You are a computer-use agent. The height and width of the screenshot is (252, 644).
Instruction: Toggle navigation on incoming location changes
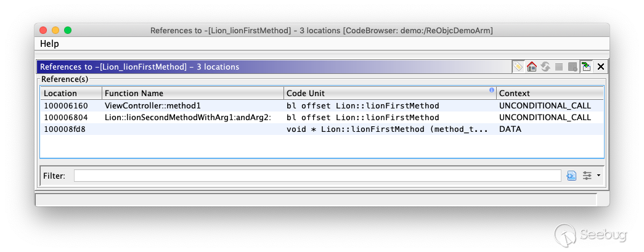(586, 67)
